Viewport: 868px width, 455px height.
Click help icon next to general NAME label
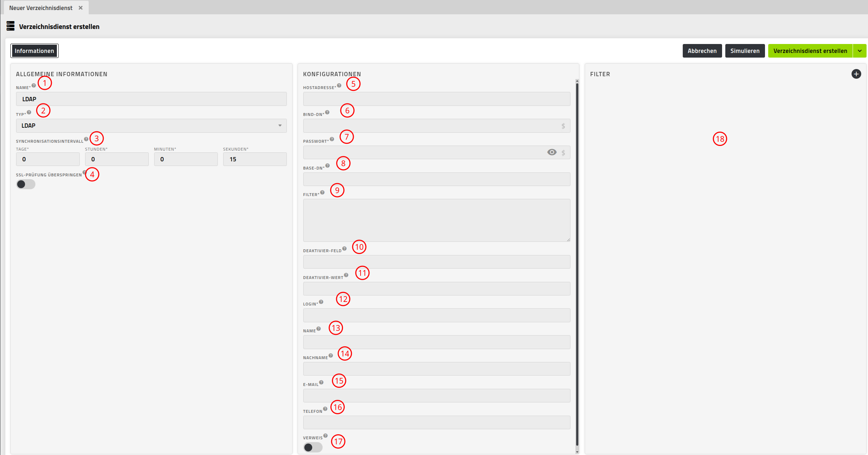pos(34,85)
